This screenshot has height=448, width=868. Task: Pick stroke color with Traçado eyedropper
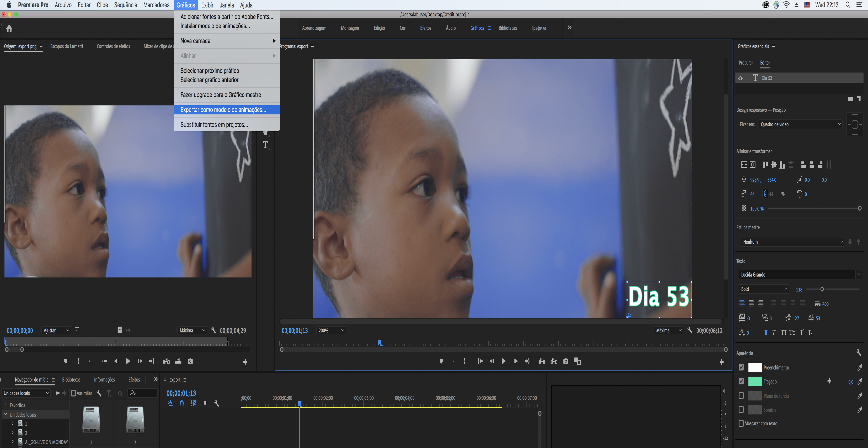pyautogui.click(x=860, y=381)
